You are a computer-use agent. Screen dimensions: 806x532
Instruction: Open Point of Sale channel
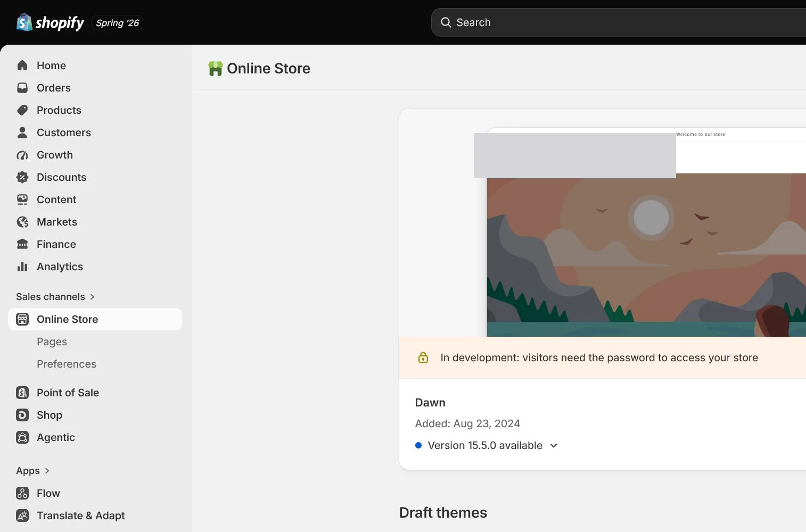coord(95,393)
